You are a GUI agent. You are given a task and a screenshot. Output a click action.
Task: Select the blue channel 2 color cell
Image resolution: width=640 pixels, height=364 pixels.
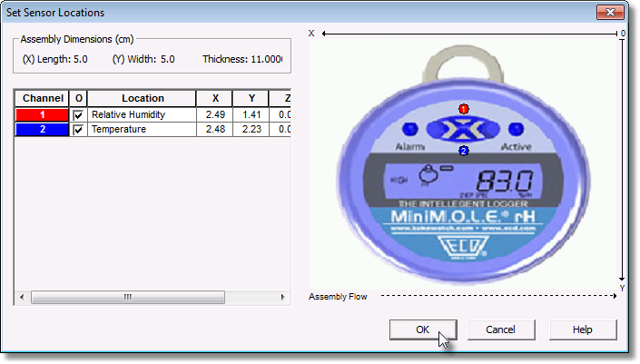pyautogui.click(x=42, y=130)
